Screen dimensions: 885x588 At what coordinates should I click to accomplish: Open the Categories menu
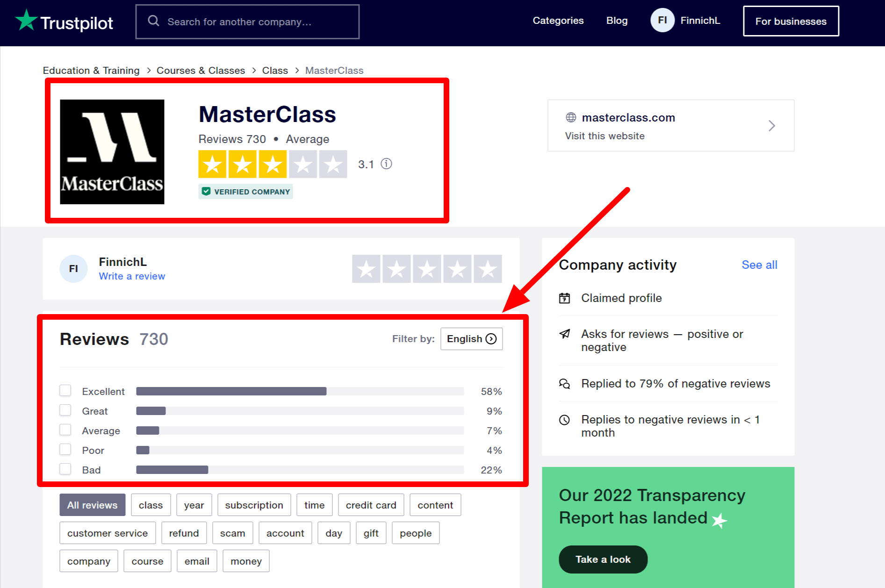(558, 21)
